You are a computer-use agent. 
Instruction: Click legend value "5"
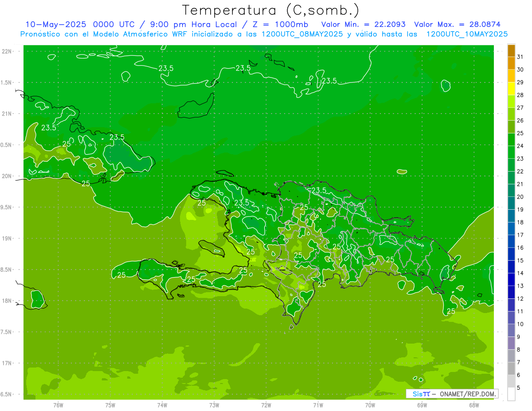coord(519,388)
